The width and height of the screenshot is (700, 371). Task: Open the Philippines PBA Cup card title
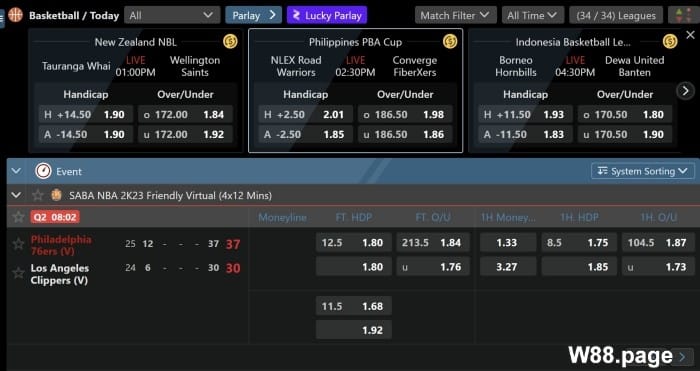click(x=355, y=42)
